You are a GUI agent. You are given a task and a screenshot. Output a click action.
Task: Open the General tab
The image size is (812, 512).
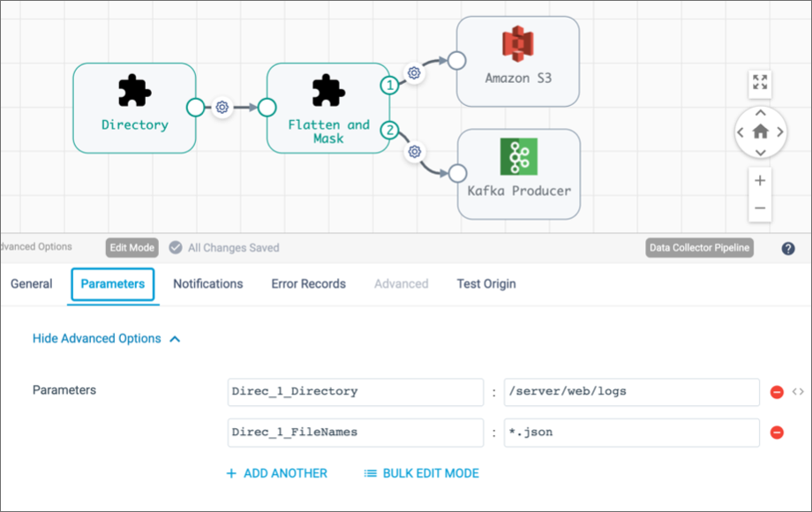[32, 283]
